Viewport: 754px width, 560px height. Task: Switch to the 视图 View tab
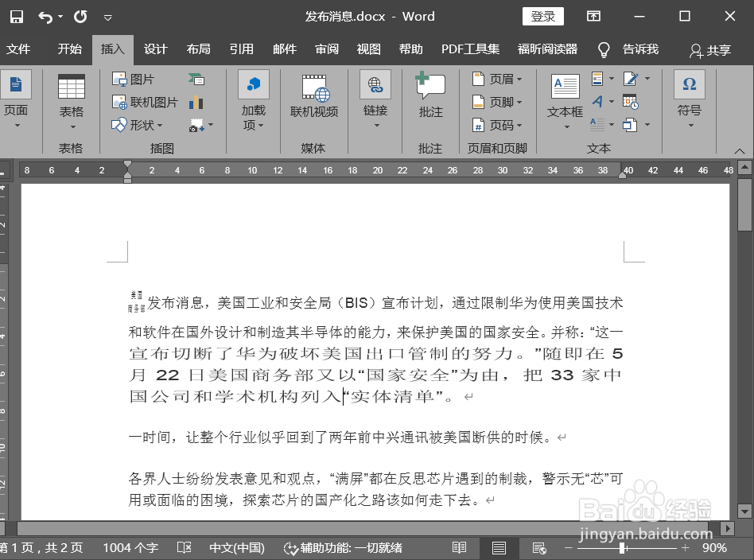pos(369,49)
